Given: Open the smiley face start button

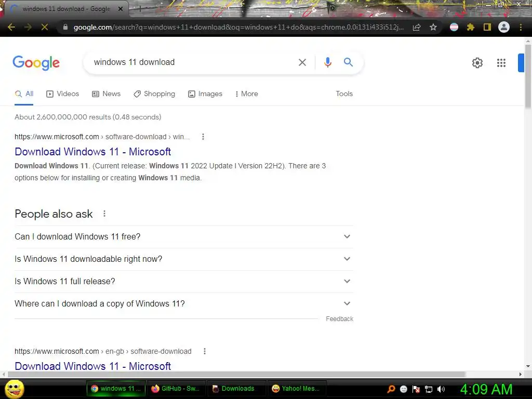Looking at the screenshot, I should tap(14, 389).
